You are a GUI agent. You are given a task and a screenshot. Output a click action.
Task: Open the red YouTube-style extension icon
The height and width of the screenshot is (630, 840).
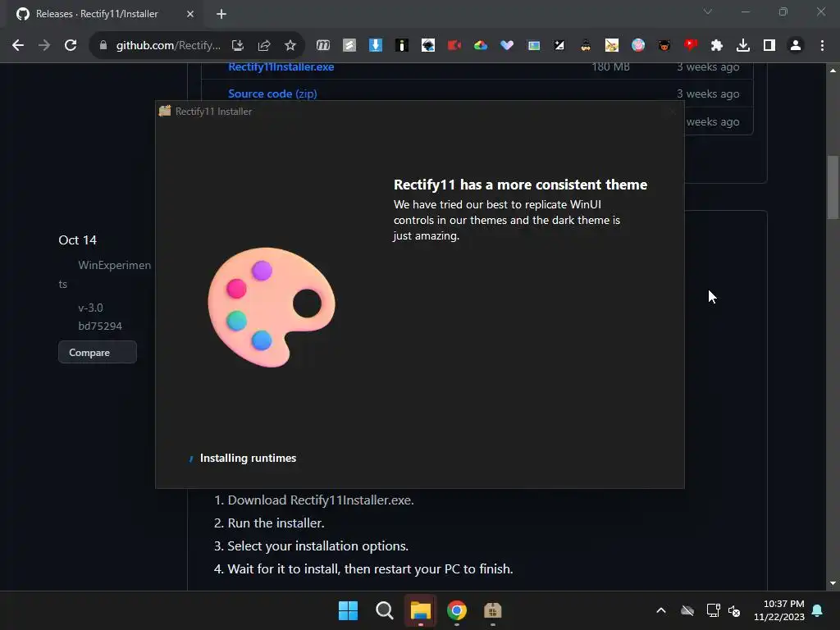691,46
